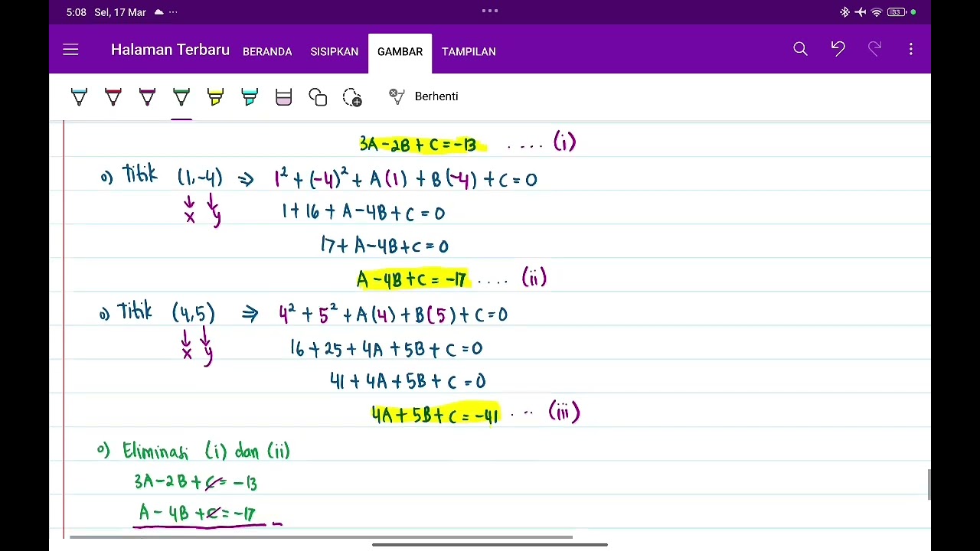The height and width of the screenshot is (551, 980).
Task: Open search in the notebook
Action: pos(800,50)
